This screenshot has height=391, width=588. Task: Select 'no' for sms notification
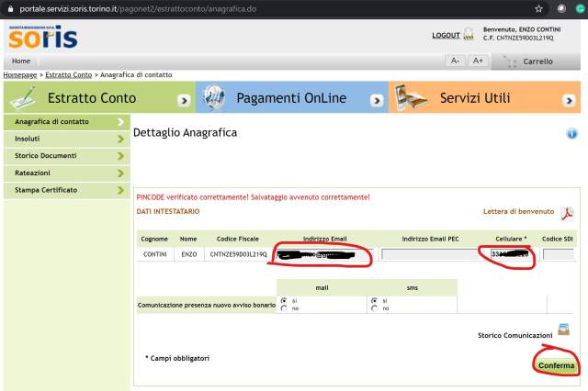374,308
